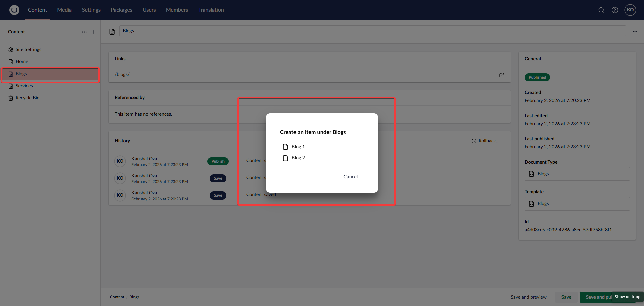The image size is (644, 306).
Task: Click the Rollback... button
Action: (x=485, y=141)
